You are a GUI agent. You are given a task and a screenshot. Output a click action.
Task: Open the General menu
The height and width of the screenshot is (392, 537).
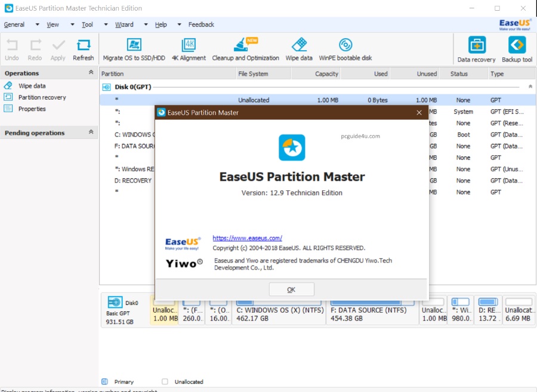(x=14, y=24)
